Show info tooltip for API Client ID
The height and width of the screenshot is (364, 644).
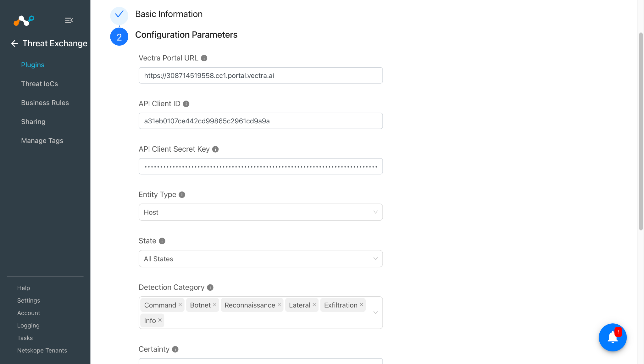click(186, 104)
